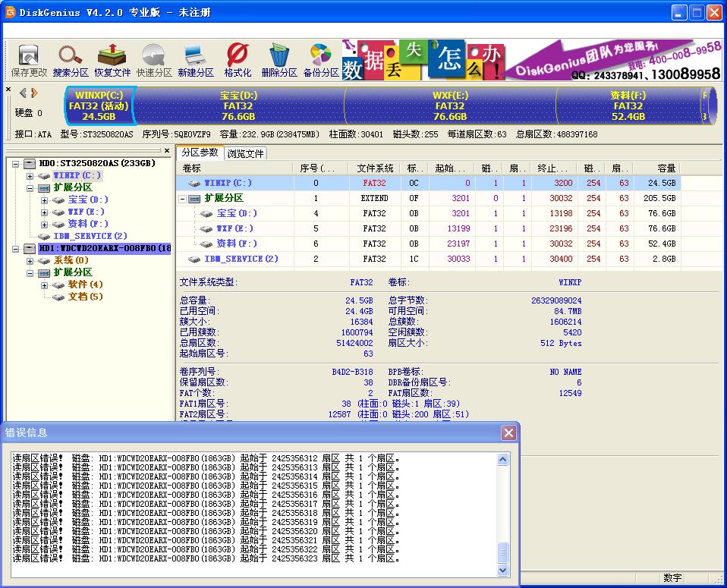Go to previous disk with left arrow
Viewport: 727px width, 588px height.
coord(23,93)
